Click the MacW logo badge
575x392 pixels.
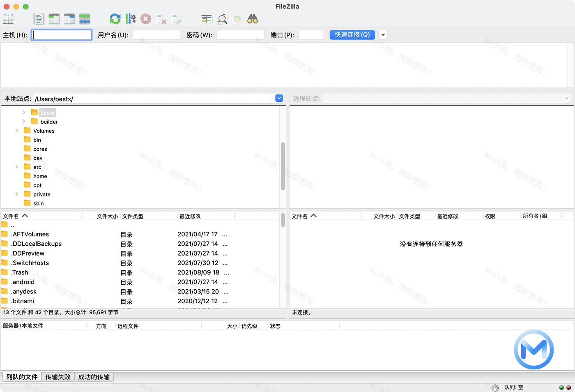point(534,350)
